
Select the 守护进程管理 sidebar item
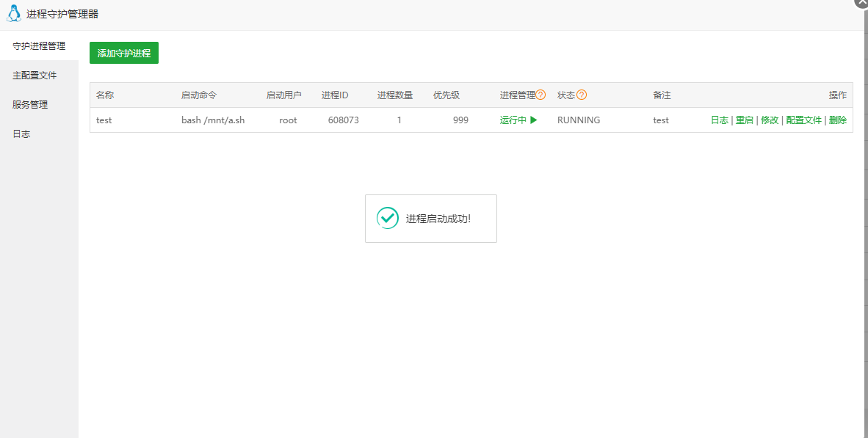click(x=38, y=45)
